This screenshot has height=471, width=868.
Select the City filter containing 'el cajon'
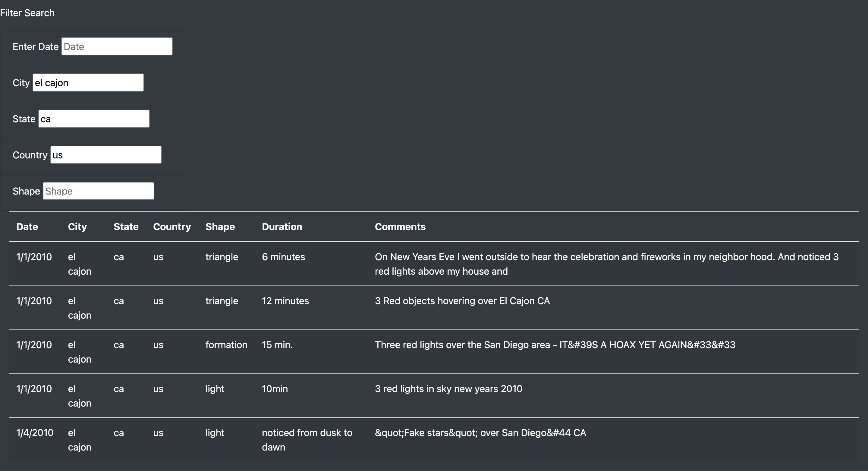[x=88, y=82]
